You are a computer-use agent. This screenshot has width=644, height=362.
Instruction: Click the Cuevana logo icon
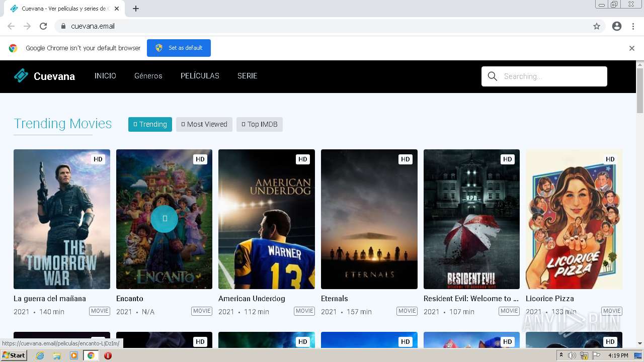pos(21,75)
